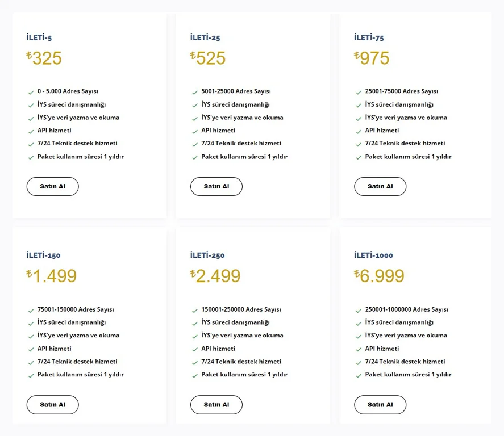The width and height of the screenshot is (504, 436).
Task: Click the İLETİ-1000 package heading
Action: (373, 255)
